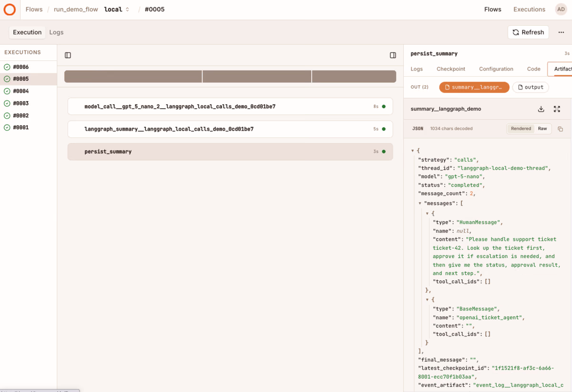Select the persist_summary step row

[x=230, y=152]
